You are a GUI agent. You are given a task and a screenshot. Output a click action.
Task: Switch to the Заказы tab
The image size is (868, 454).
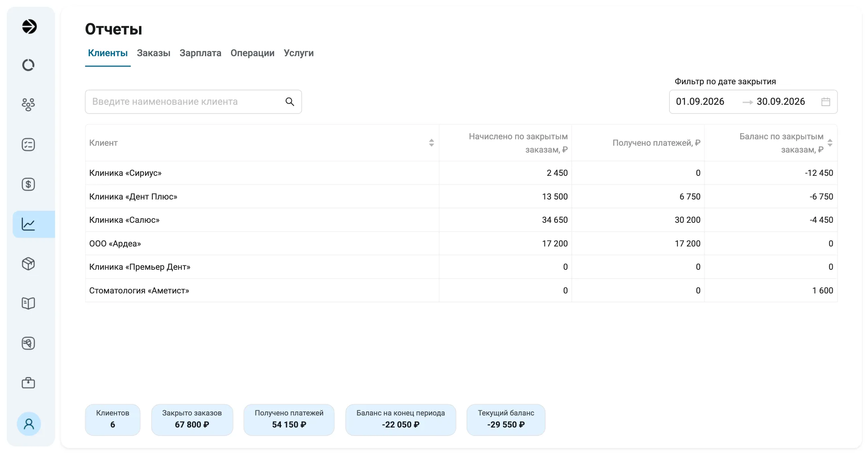coord(154,53)
